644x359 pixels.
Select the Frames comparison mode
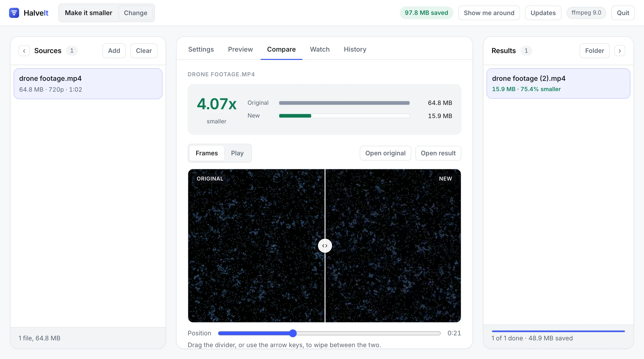coord(207,153)
